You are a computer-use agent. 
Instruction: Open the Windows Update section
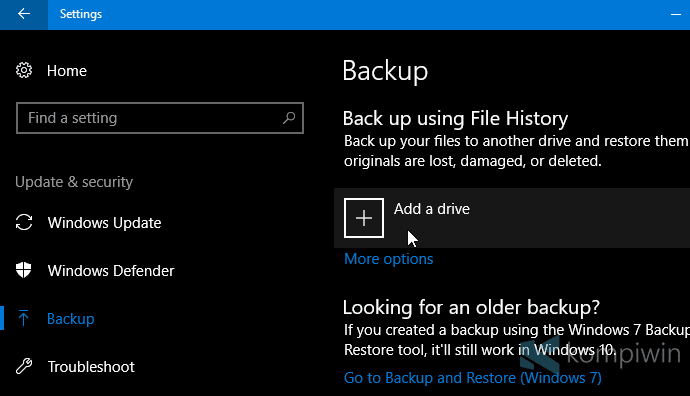tap(104, 223)
